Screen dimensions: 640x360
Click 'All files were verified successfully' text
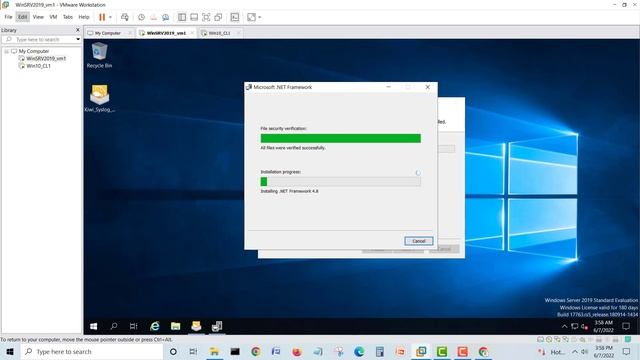point(293,148)
